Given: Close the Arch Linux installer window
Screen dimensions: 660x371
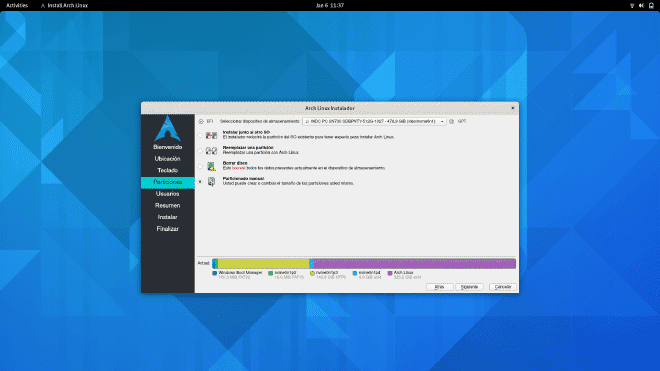Looking at the screenshot, I should [x=513, y=108].
